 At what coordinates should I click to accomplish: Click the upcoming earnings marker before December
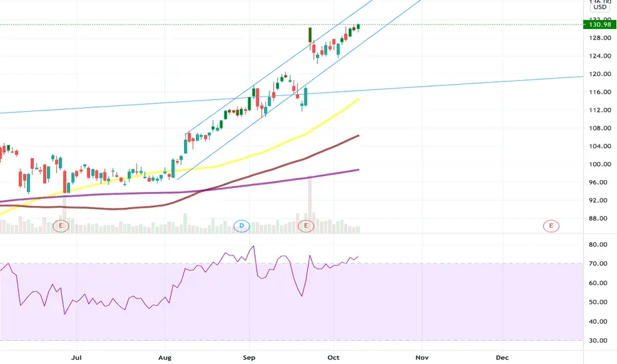click(x=551, y=226)
